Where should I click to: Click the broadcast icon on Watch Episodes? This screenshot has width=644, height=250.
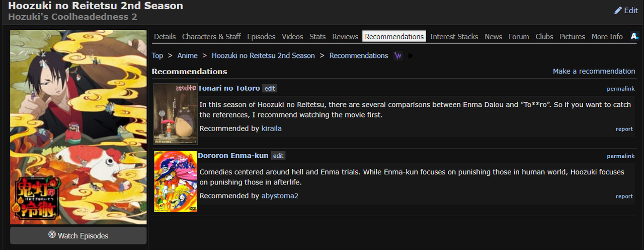tap(52, 235)
